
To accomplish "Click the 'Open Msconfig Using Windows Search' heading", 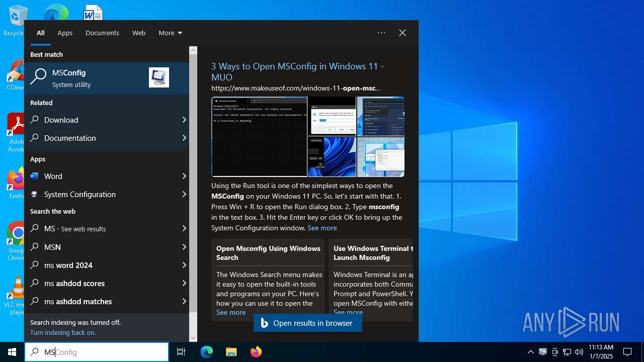I will coord(268,253).
